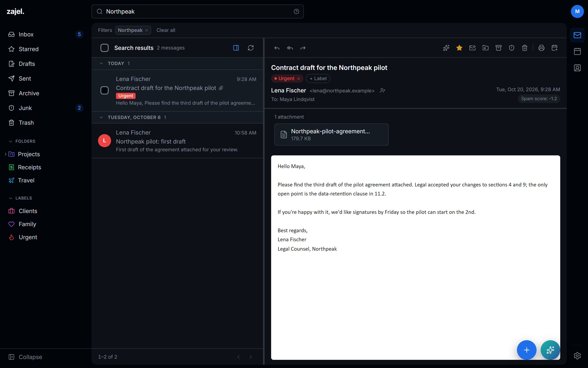This screenshot has width=588, height=368.
Task: Open the Calendar from right rail
Action: coord(577,51)
